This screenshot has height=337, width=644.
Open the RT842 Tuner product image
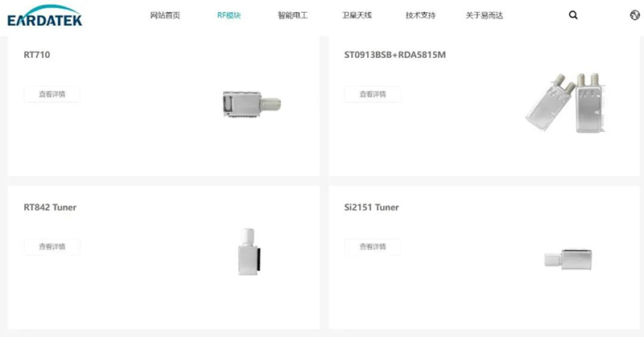pyautogui.click(x=249, y=252)
